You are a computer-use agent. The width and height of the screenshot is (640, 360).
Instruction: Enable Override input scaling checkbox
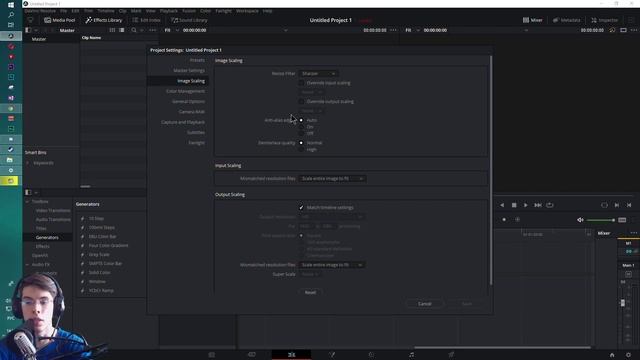coord(301,83)
